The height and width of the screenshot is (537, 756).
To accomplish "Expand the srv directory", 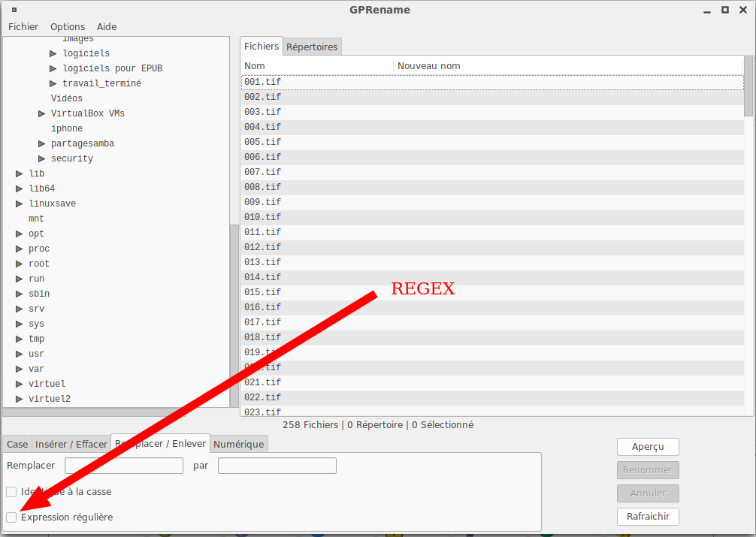I will 20,309.
